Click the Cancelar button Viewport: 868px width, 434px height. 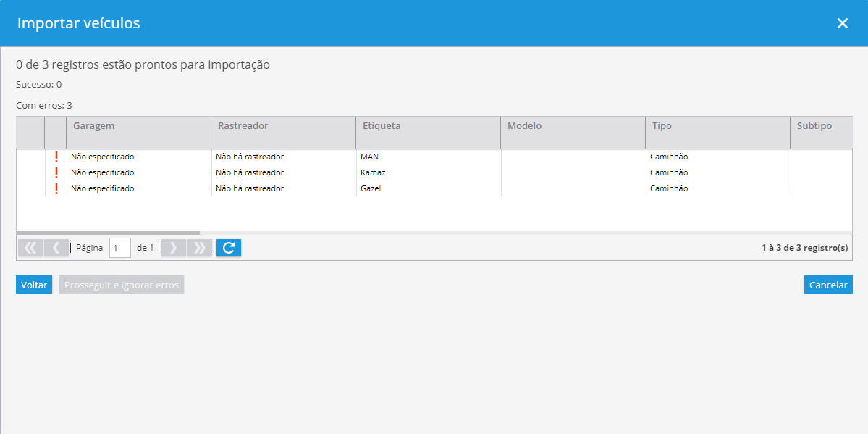pos(828,285)
